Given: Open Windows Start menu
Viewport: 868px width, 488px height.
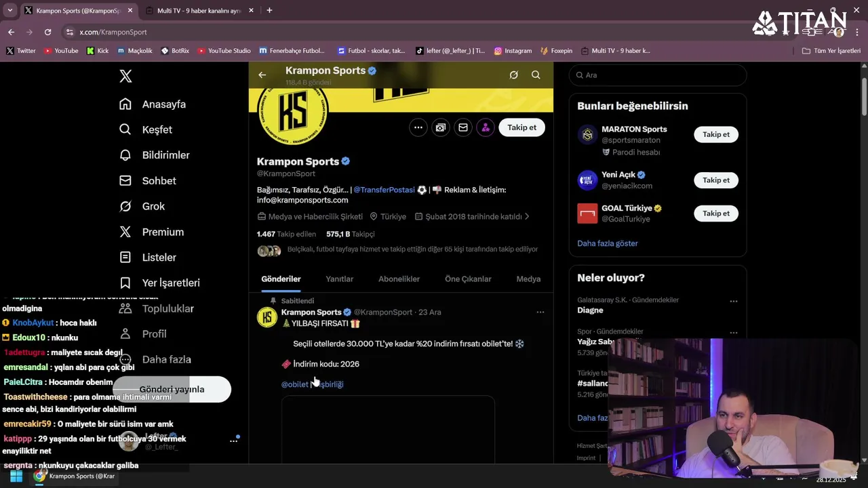Looking at the screenshot, I should (16, 476).
